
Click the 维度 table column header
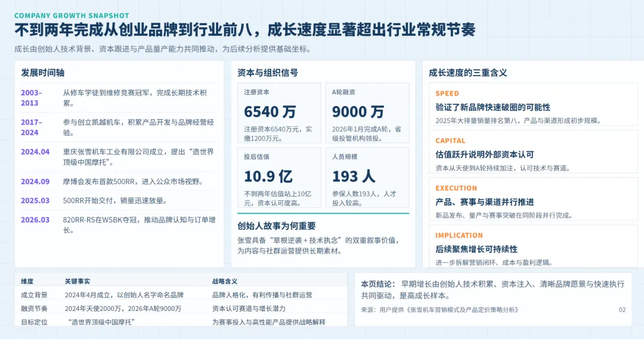point(27,282)
